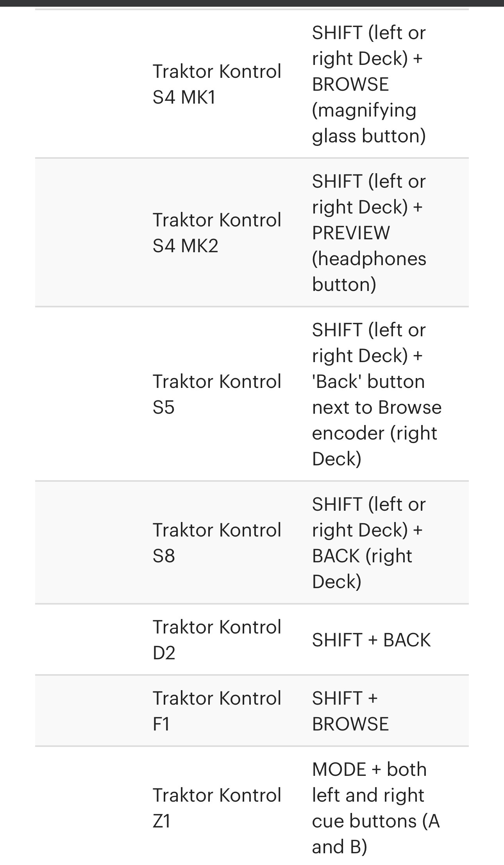Click the "Traktor Kontrol D2" device name

(217, 640)
